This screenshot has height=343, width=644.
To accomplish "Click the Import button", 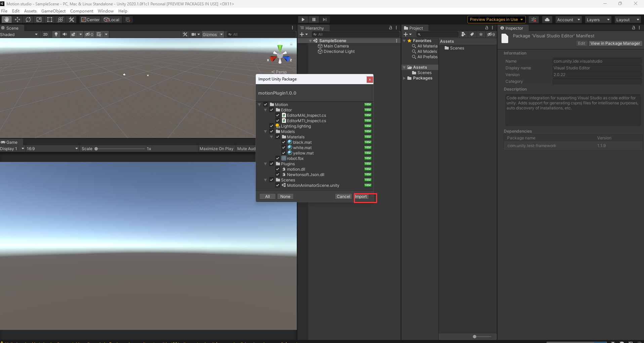I will [x=361, y=197].
